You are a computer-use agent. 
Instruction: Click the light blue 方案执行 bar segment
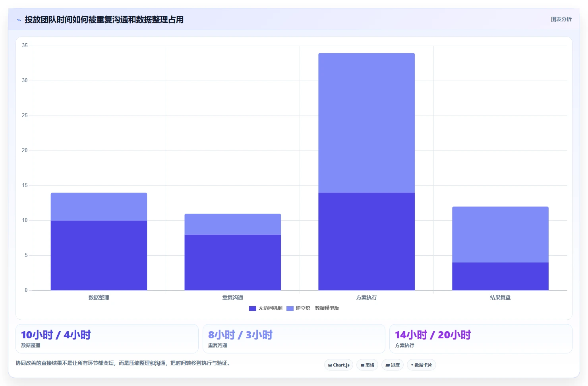tap(367, 123)
